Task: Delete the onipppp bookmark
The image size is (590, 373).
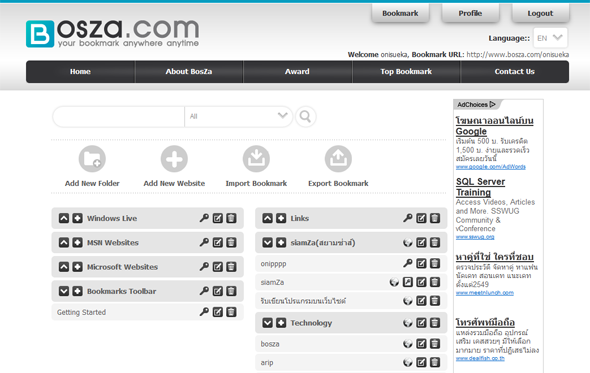Action: [x=435, y=263]
